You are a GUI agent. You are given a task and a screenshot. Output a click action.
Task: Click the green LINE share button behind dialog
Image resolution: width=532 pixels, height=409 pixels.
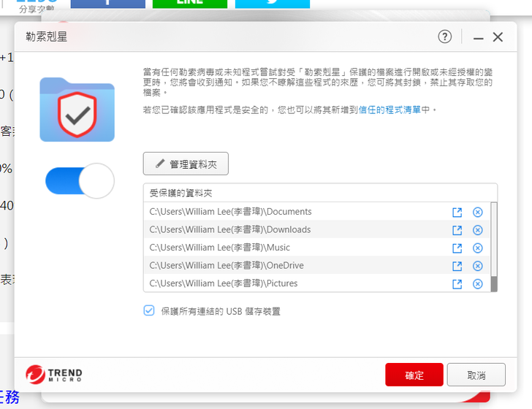[x=190, y=4]
